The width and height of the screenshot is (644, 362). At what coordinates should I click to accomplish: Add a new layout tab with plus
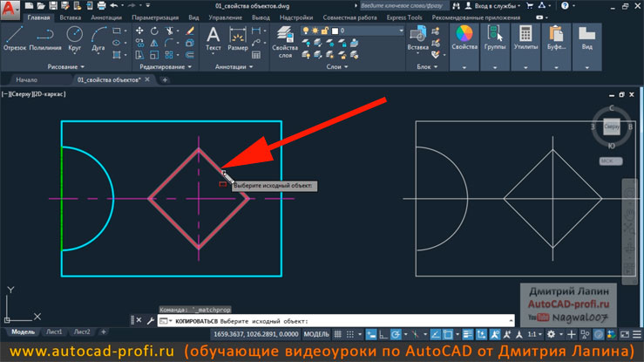103,331
